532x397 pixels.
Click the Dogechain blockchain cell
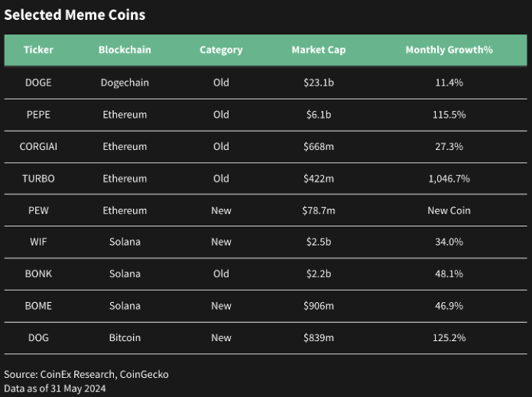[125, 83]
